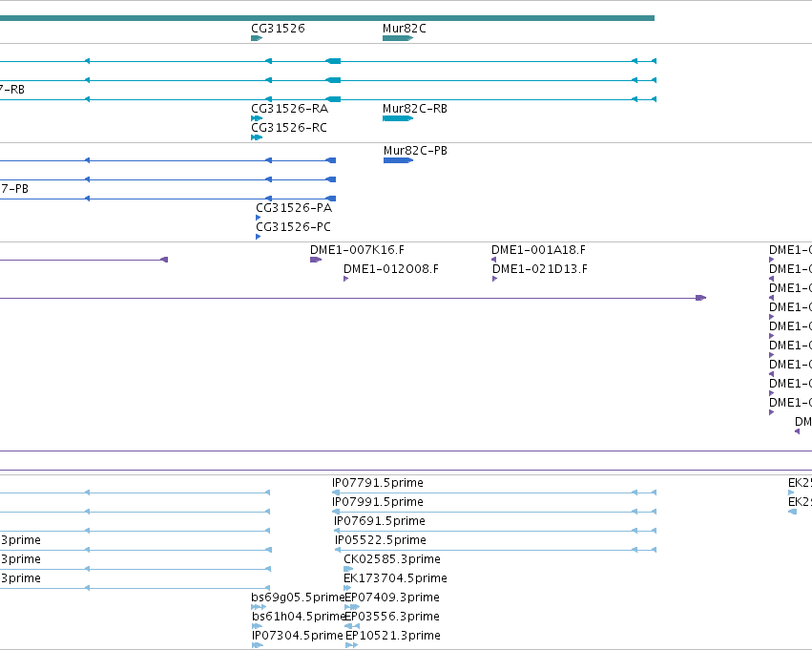Select bs69g05.5prime EST label
This screenshot has width=812, height=650.
[x=298, y=598]
